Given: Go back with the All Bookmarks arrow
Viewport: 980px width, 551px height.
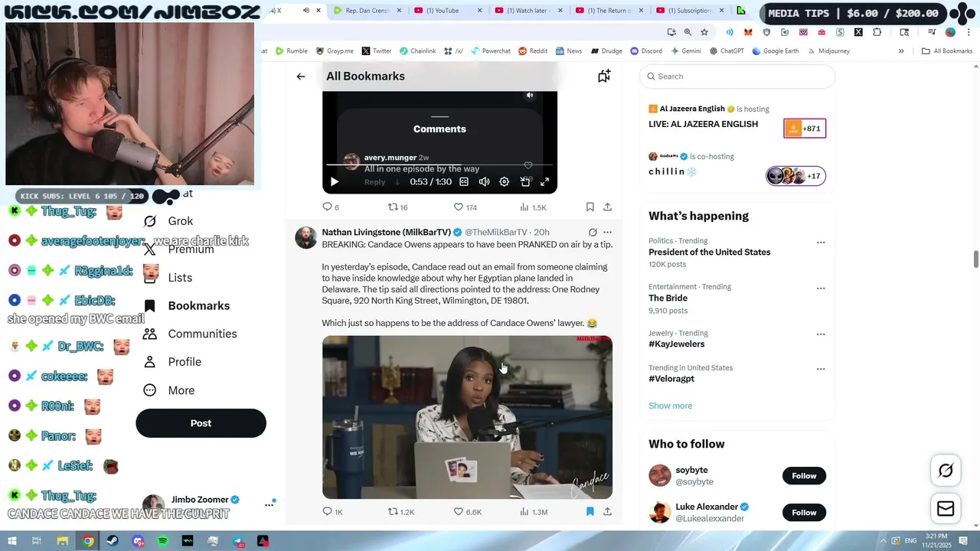Looking at the screenshot, I should (301, 77).
